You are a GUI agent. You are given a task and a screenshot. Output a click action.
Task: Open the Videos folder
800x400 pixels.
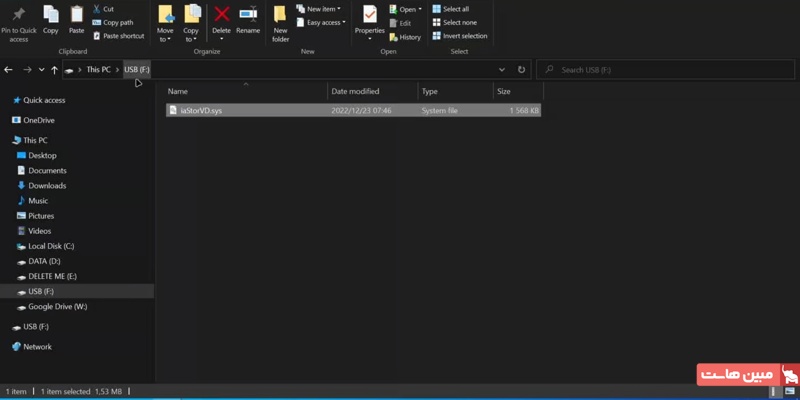(34, 231)
